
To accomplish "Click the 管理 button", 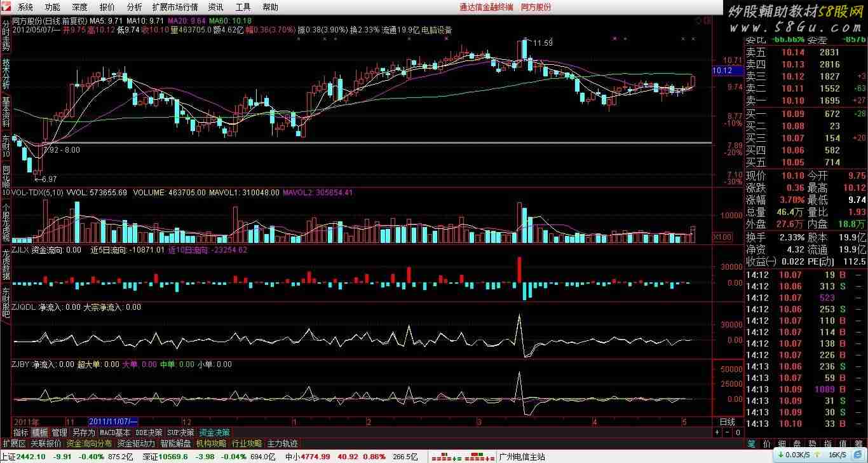I will click(x=59, y=432).
